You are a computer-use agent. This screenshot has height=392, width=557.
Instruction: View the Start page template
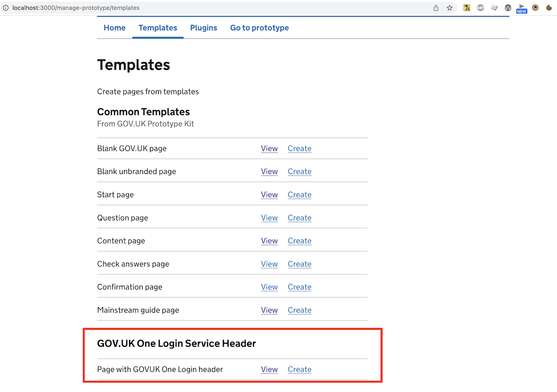coord(269,194)
